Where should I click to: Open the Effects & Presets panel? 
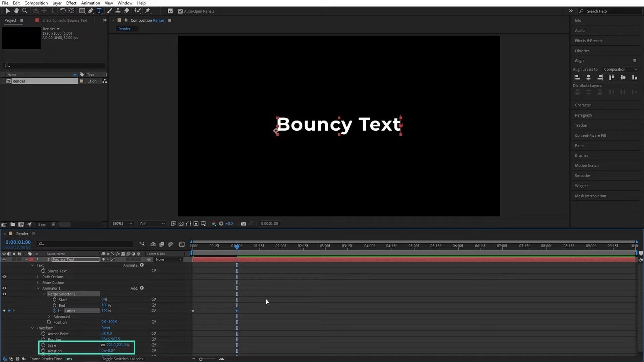[x=589, y=41]
